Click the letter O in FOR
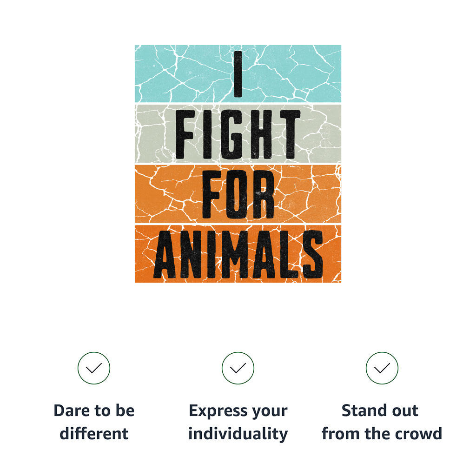Screen dimensions: 476x476 (238, 194)
